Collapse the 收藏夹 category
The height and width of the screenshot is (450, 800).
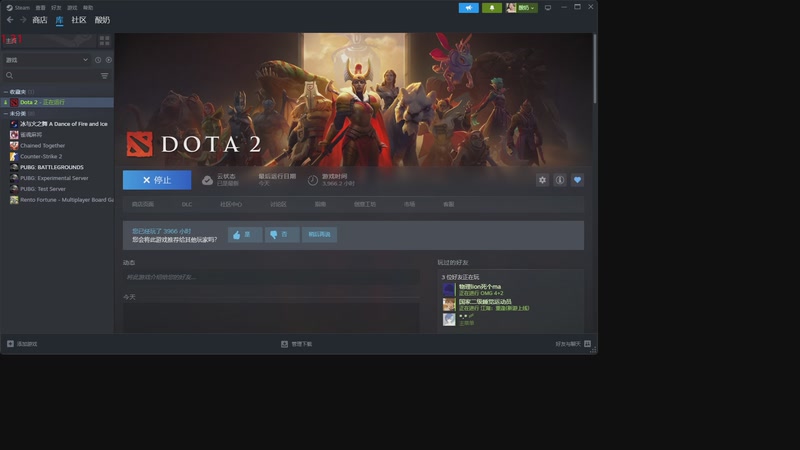(x=6, y=92)
